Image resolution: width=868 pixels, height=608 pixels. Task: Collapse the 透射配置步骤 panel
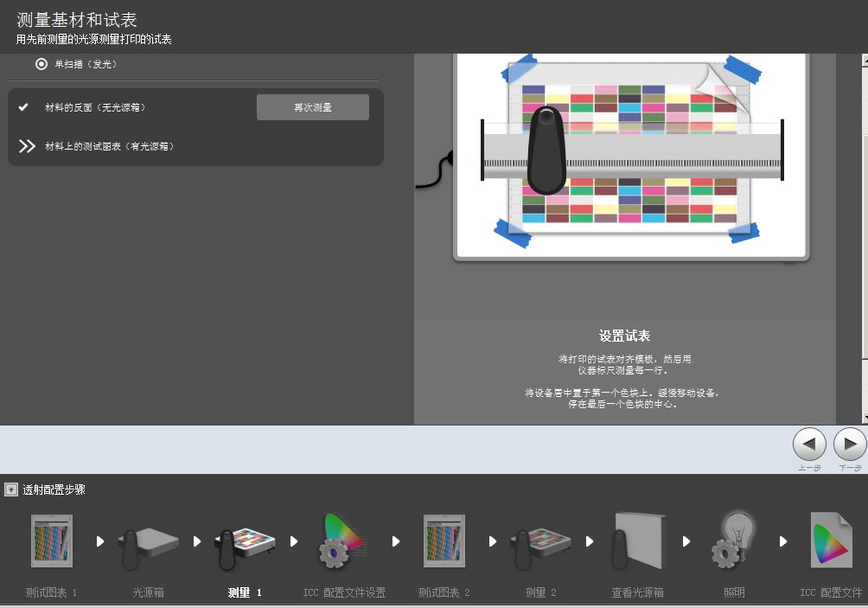(x=10, y=490)
